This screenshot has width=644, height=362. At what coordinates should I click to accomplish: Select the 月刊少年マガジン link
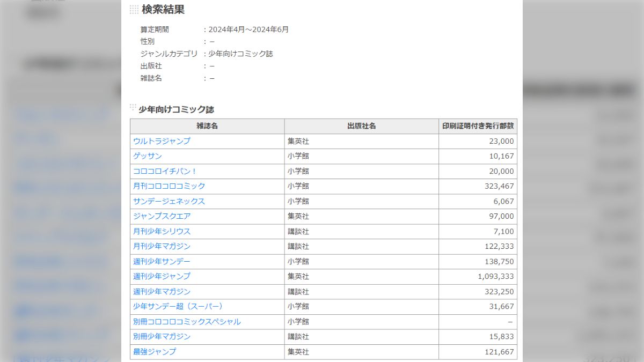click(162, 246)
